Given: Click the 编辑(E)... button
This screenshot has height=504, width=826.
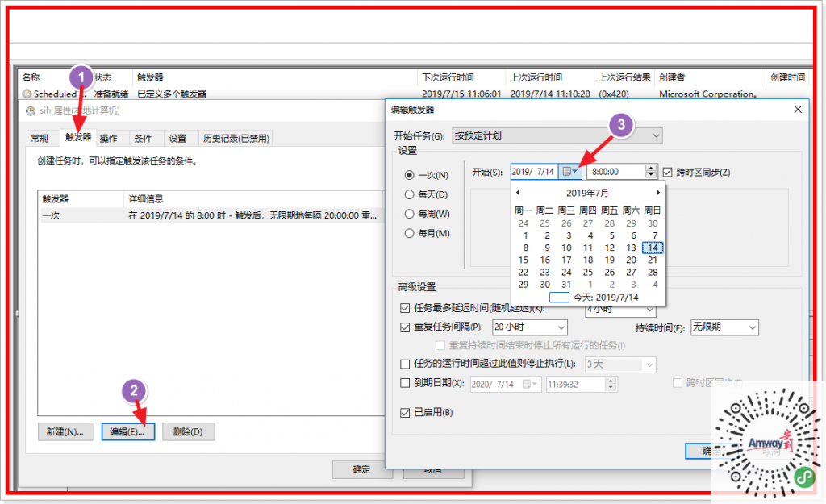Looking at the screenshot, I should (128, 431).
